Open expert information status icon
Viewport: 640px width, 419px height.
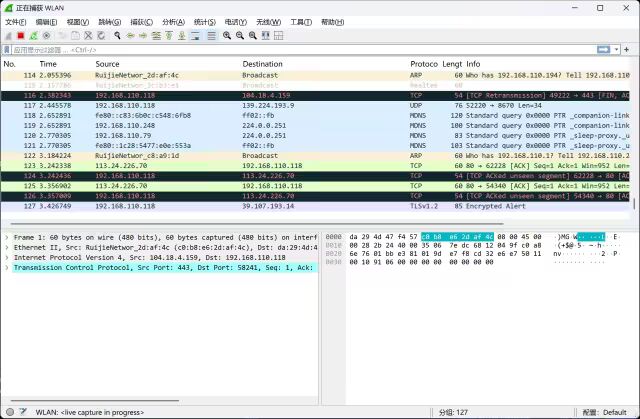pyautogui.click(x=10, y=412)
